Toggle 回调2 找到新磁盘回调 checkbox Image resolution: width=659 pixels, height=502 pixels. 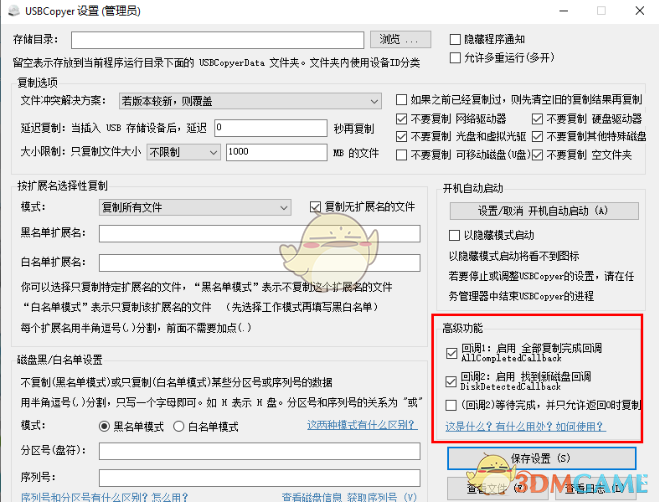(x=451, y=382)
